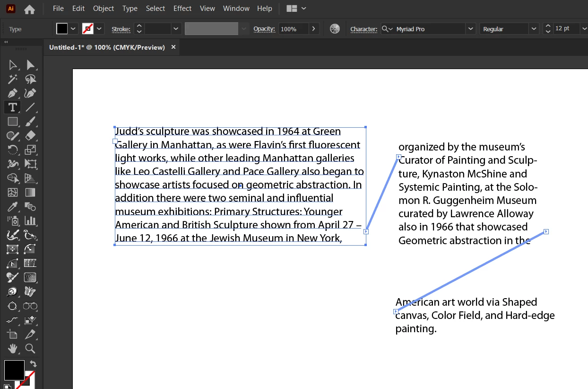Activate the black fill box in tools panel

14,370
